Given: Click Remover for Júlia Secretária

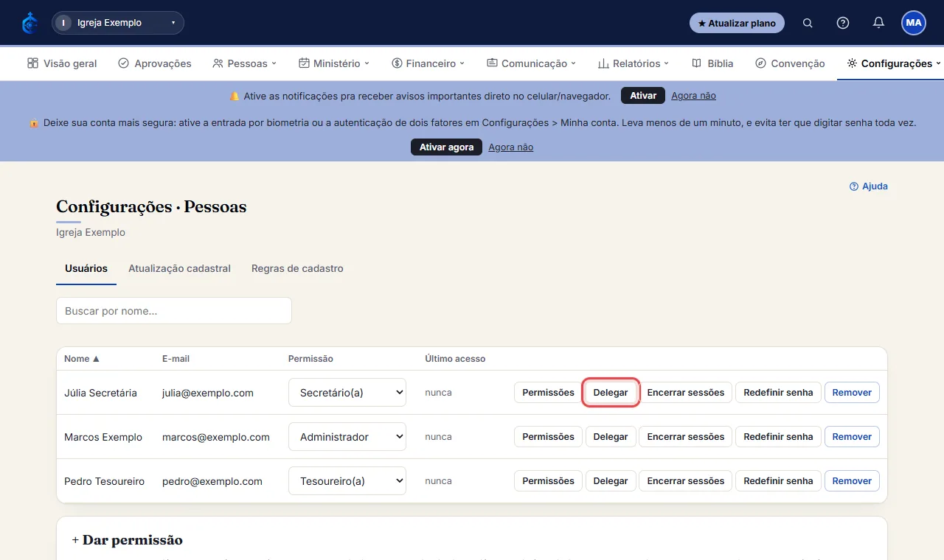Looking at the screenshot, I should point(852,393).
